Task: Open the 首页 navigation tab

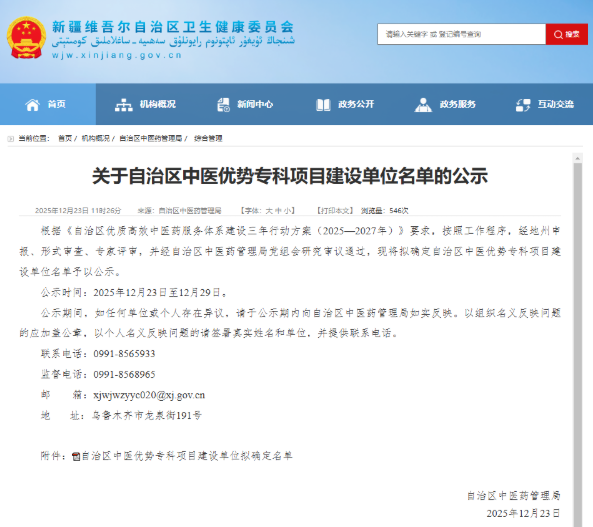Action: (48, 104)
